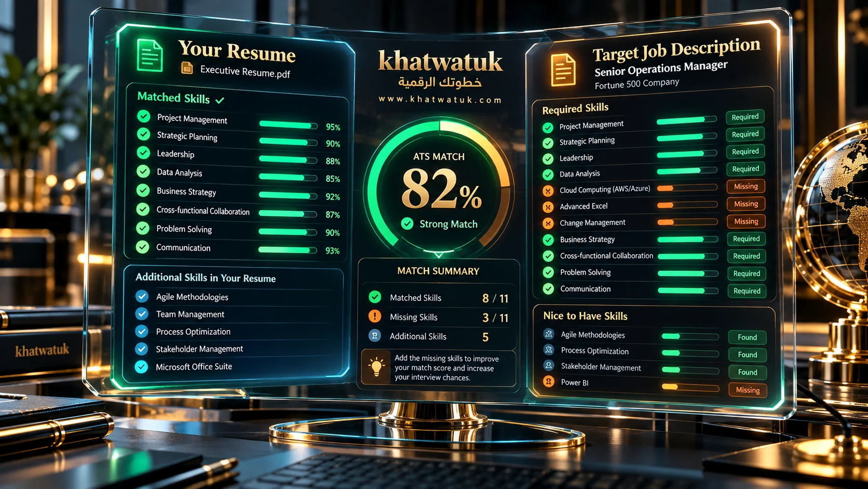
Task: Click the Executive Resume.pdf file icon
Action: click(x=187, y=68)
